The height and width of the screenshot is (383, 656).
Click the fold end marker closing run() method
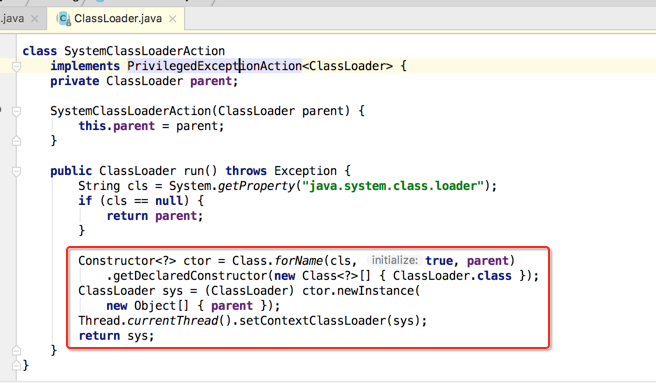click(16, 350)
